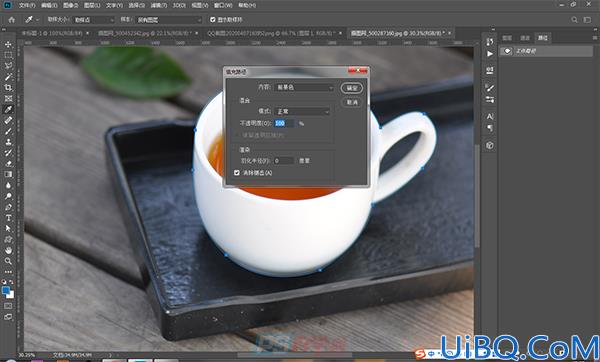Image resolution: width=600 pixels, height=362 pixels.
Task: Expand the eyedropper tool preset picker arrow
Action: 37,20
